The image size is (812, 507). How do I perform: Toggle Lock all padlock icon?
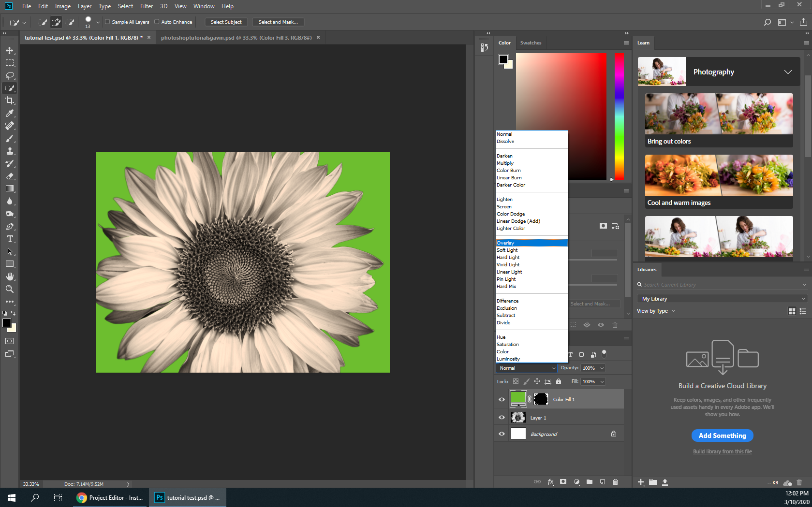(x=559, y=381)
